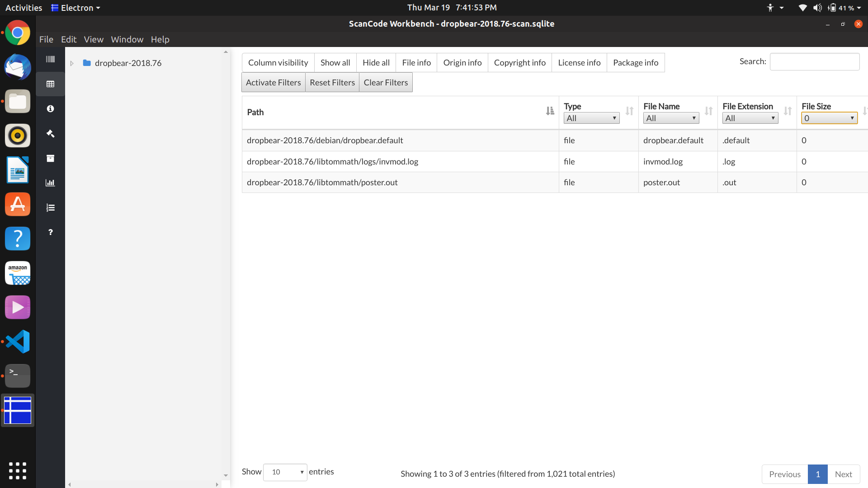Viewport: 868px width, 488px height.
Task: Show Package info columns
Action: tap(636, 62)
